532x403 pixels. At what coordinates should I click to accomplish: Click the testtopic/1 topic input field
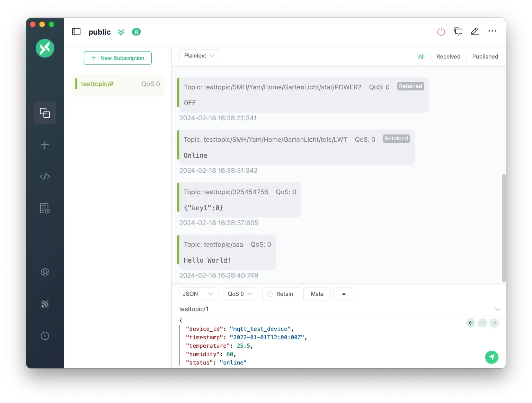click(332, 309)
